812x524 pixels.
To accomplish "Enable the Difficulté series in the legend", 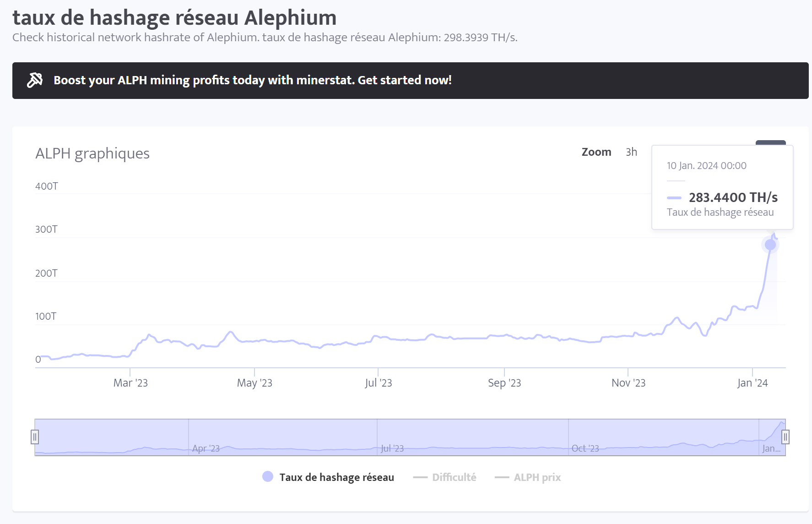I will (454, 477).
